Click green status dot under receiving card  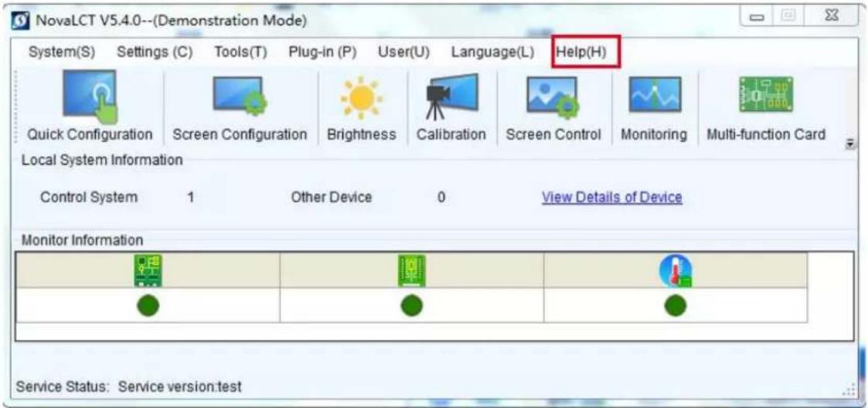click(x=412, y=305)
